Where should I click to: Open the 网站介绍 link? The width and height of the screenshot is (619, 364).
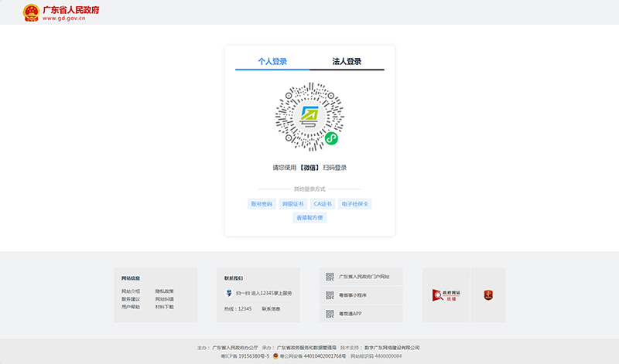pyautogui.click(x=131, y=291)
